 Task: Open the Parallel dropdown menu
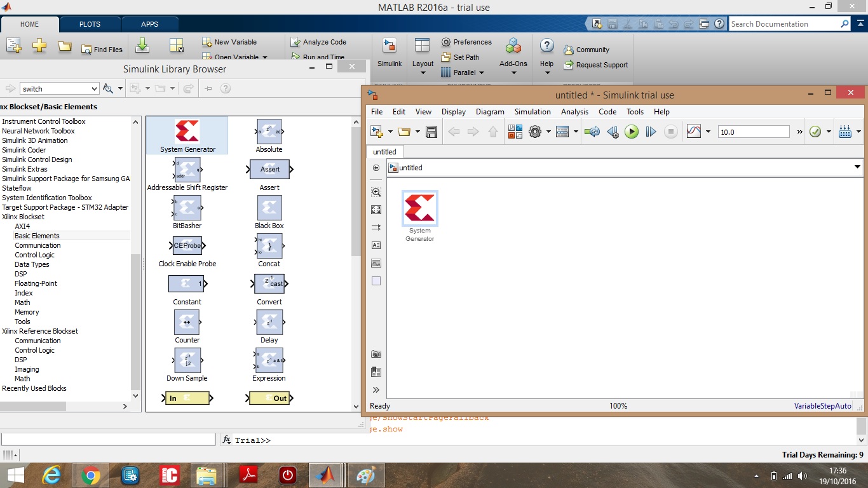click(x=463, y=72)
